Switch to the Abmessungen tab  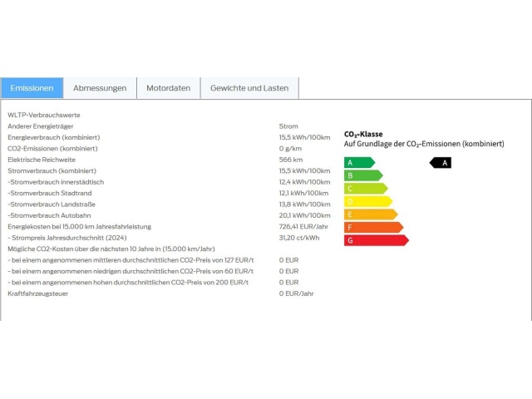pyautogui.click(x=100, y=88)
